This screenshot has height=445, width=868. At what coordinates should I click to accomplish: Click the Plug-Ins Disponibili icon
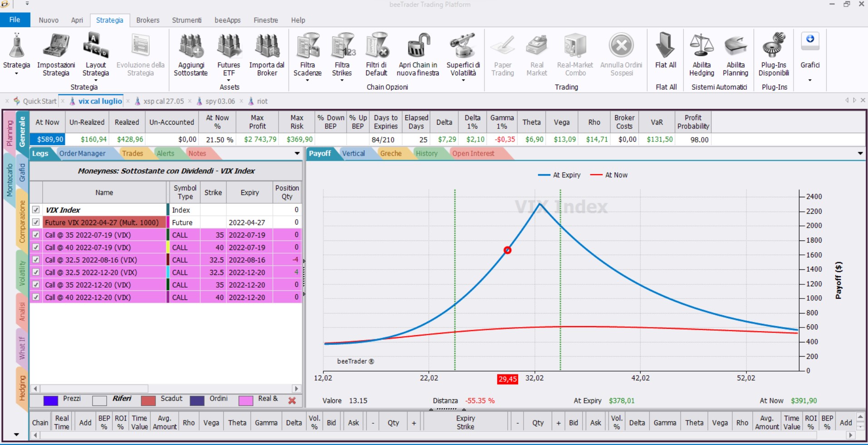(774, 45)
